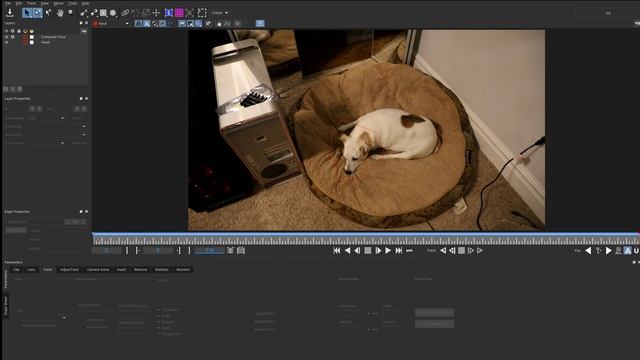Screen dimensions: 640x360
Task: Switch to the AdjustTrack tab
Action: [x=69, y=270]
